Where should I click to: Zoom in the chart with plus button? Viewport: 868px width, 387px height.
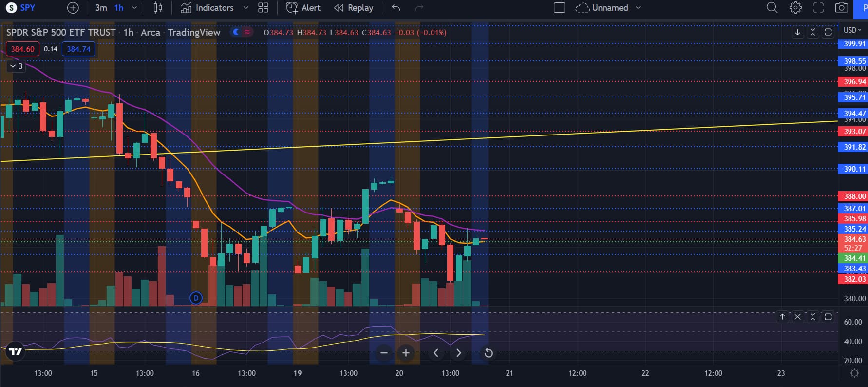pyautogui.click(x=406, y=353)
